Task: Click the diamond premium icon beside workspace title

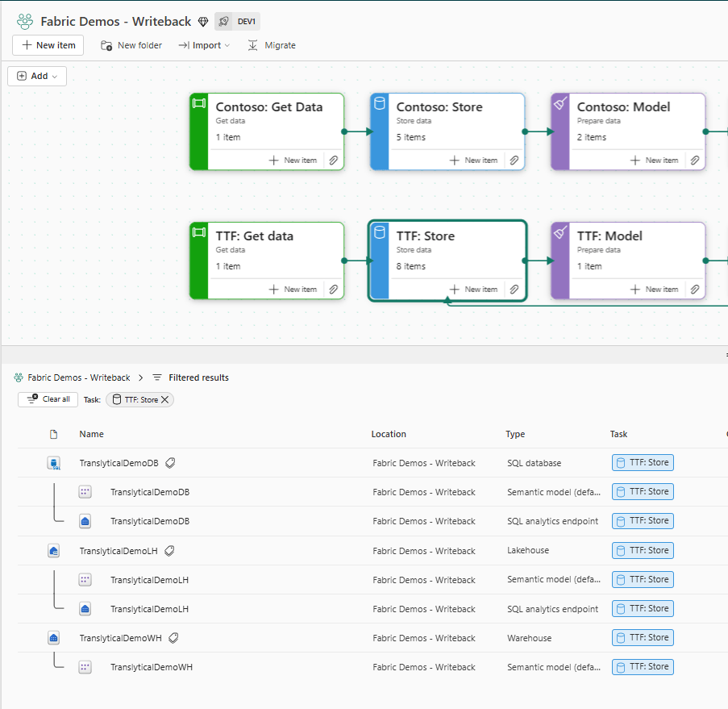Action: [202, 22]
